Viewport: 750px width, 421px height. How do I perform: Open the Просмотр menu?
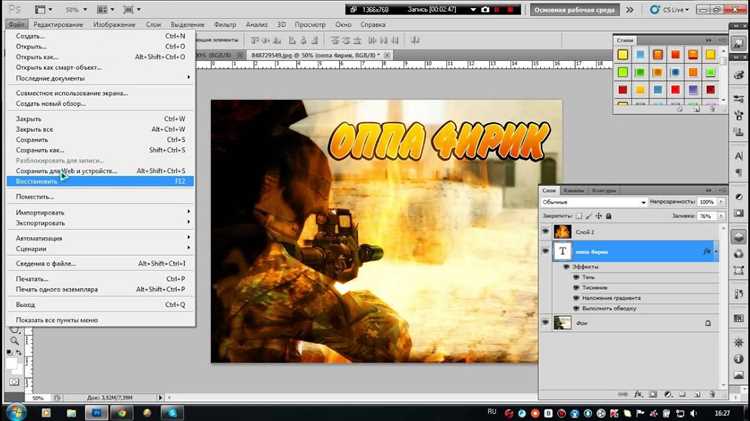coord(310,24)
